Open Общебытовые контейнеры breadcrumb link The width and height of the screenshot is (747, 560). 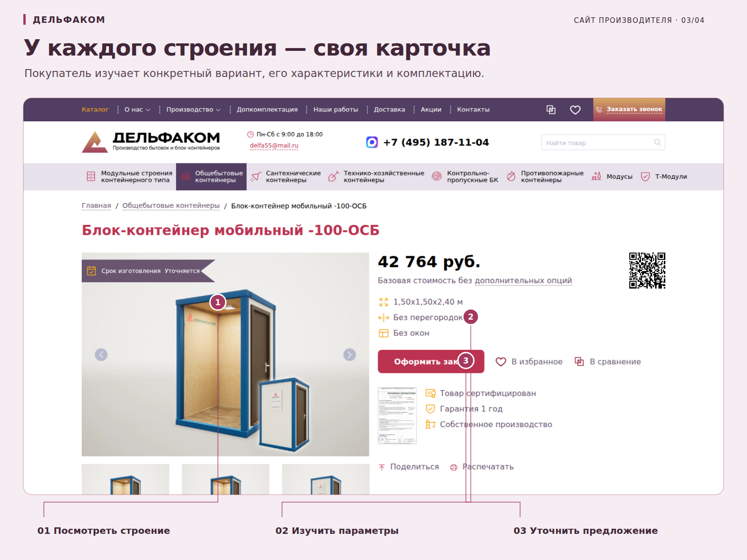point(171,206)
